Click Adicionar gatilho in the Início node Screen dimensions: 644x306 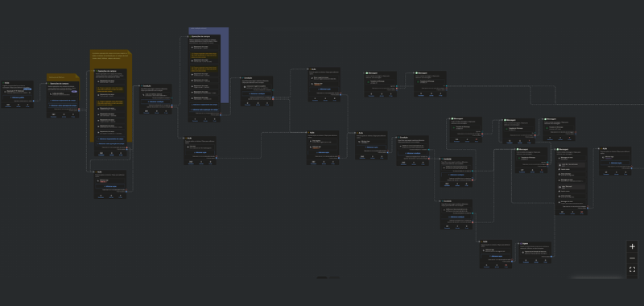coord(17,97)
